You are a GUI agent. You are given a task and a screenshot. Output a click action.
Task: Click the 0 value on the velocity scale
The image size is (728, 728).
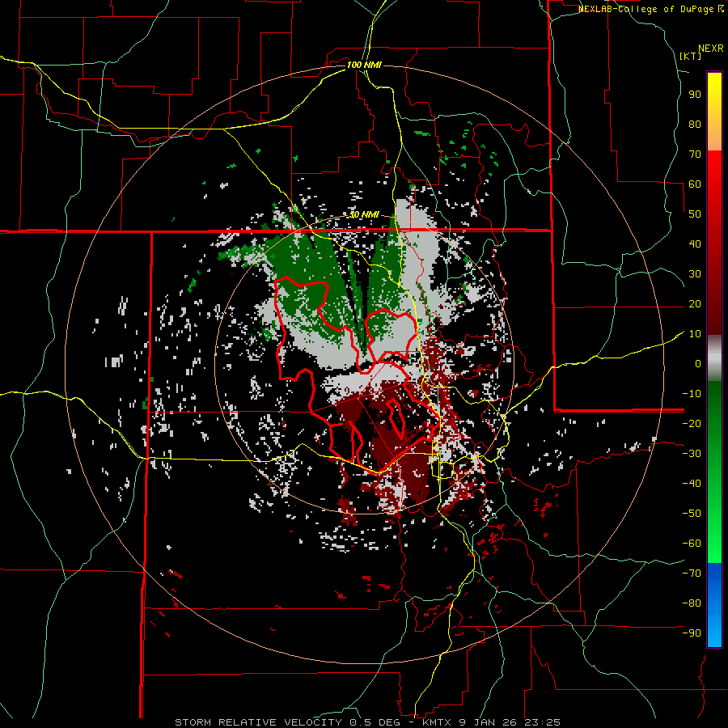point(698,363)
